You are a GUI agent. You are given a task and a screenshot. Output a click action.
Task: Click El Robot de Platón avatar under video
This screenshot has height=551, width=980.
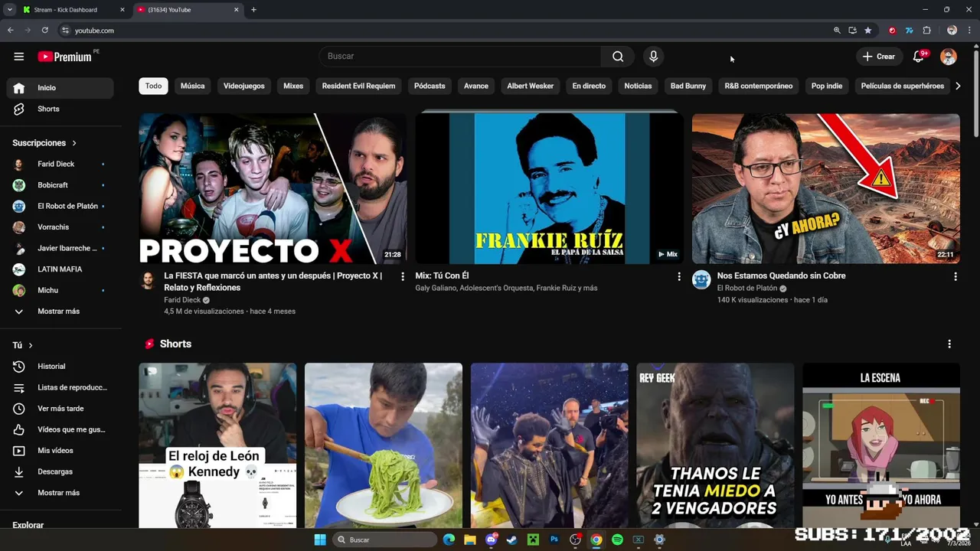[x=701, y=280]
